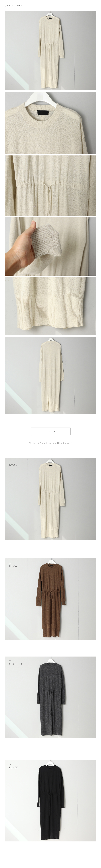
Task: Click the "What's your favourite color?" text
Action: [51, 443]
